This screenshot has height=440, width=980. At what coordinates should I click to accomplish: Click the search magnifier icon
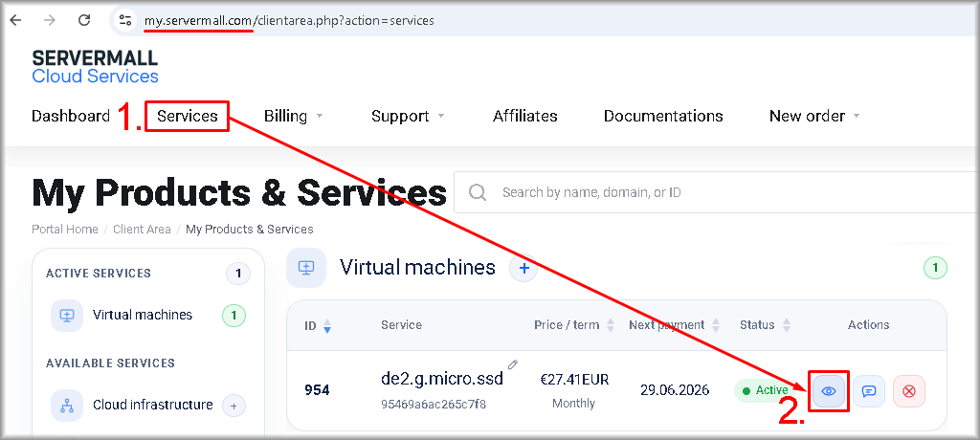[478, 192]
